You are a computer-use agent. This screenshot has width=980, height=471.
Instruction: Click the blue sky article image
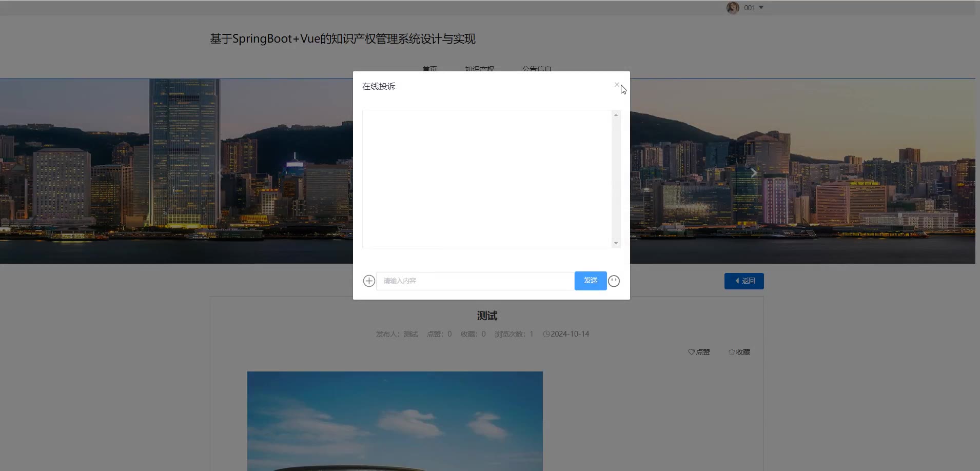395,421
